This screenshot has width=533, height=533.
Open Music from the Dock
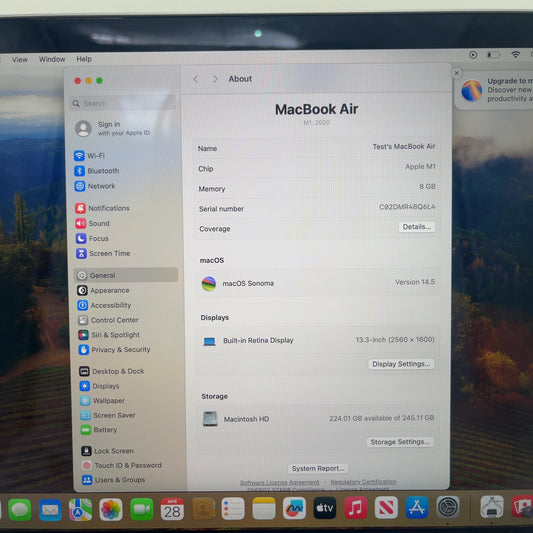pyautogui.click(x=356, y=508)
